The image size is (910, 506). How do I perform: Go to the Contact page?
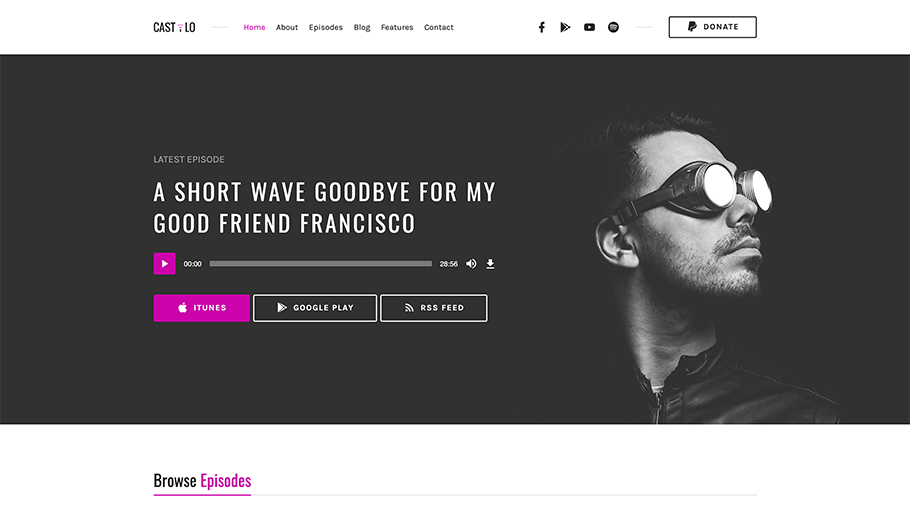pos(439,27)
